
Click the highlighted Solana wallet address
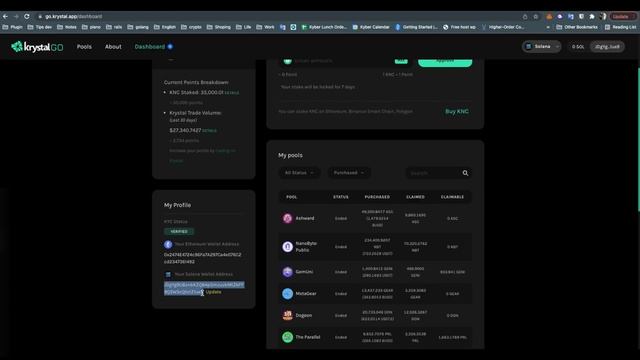(204, 288)
